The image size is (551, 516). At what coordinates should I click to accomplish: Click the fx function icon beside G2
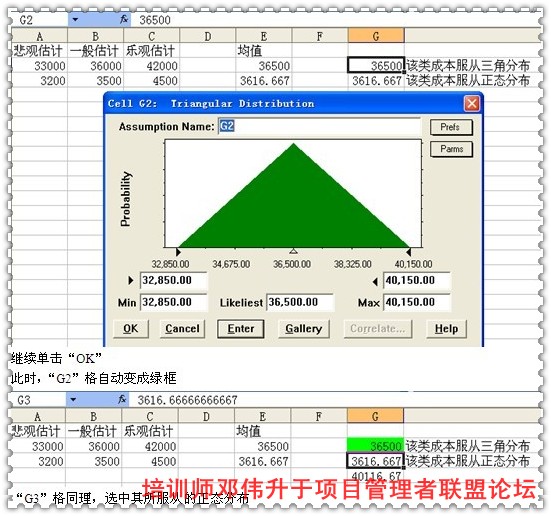click(124, 20)
